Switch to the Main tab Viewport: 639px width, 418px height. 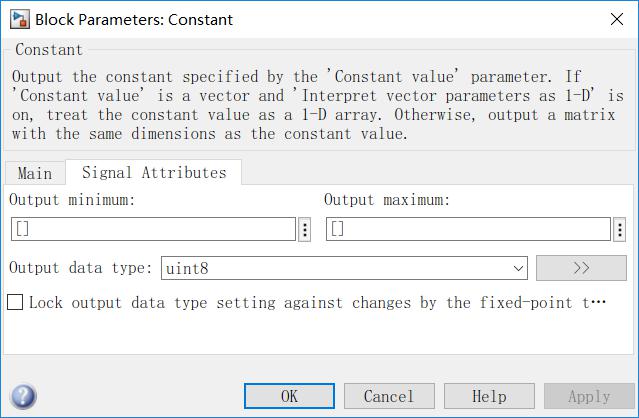pos(35,173)
